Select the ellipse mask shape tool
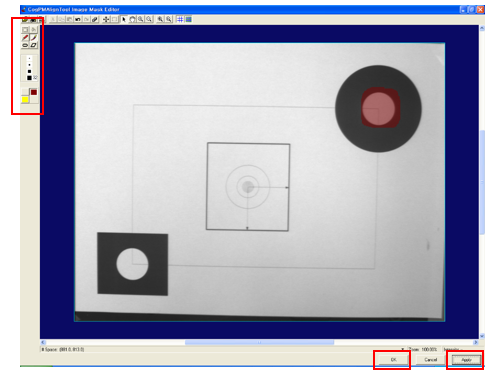Image resolution: width=494 pixels, height=374 pixels. pos(25,45)
